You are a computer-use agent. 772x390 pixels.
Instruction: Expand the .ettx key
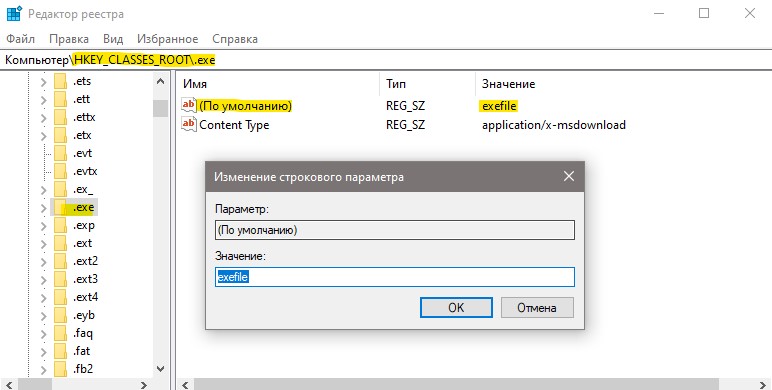(x=43, y=118)
